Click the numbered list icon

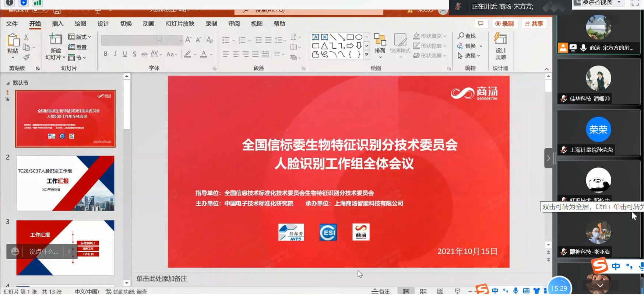tap(242, 40)
